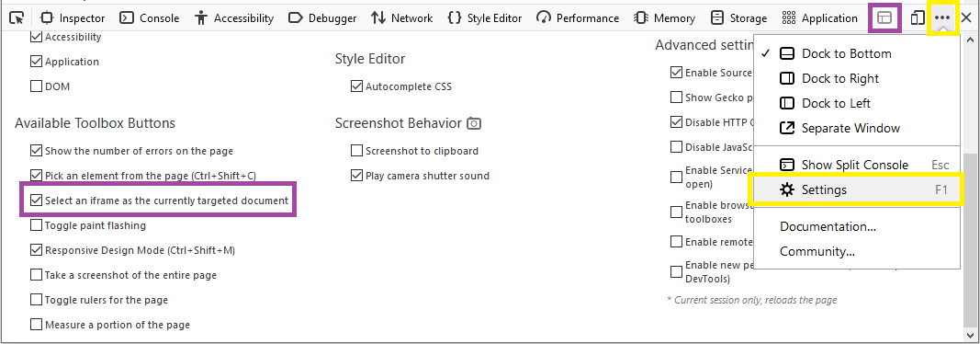Click the camera icon beside Screenshot Behavior
The image size is (980, 344).
474,123
